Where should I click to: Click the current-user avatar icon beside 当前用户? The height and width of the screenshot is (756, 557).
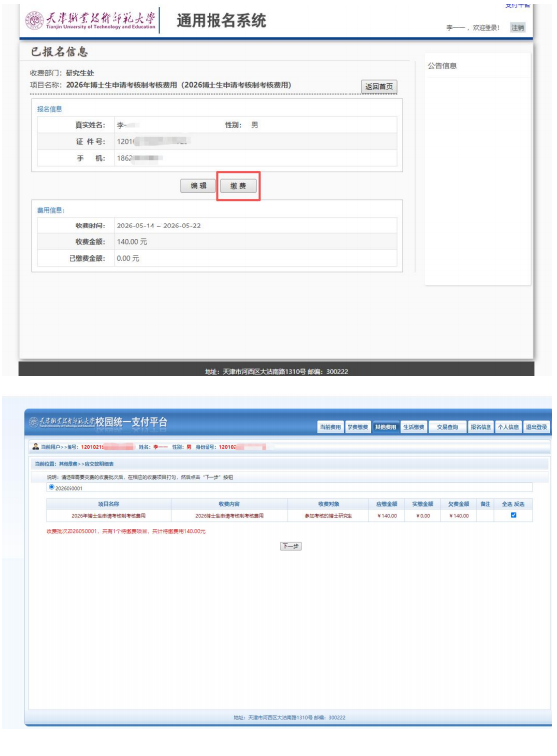(35, 446)
